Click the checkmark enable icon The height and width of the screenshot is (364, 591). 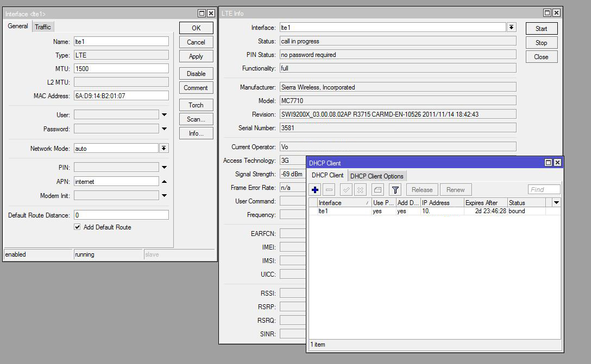(x=346, y=190)
